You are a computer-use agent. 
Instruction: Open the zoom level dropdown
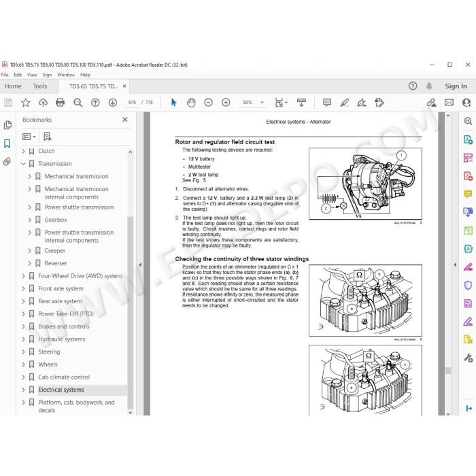point(262,103)
